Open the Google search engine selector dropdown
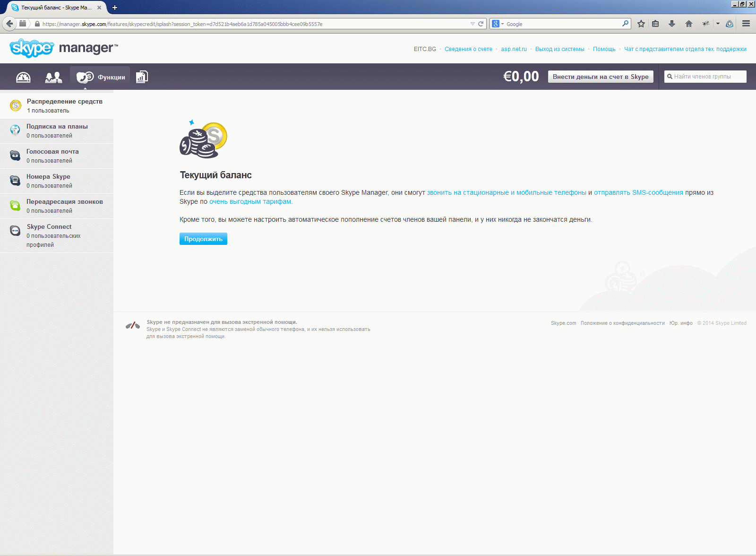The width and height of the screenshot is (756, 556). 498,24
